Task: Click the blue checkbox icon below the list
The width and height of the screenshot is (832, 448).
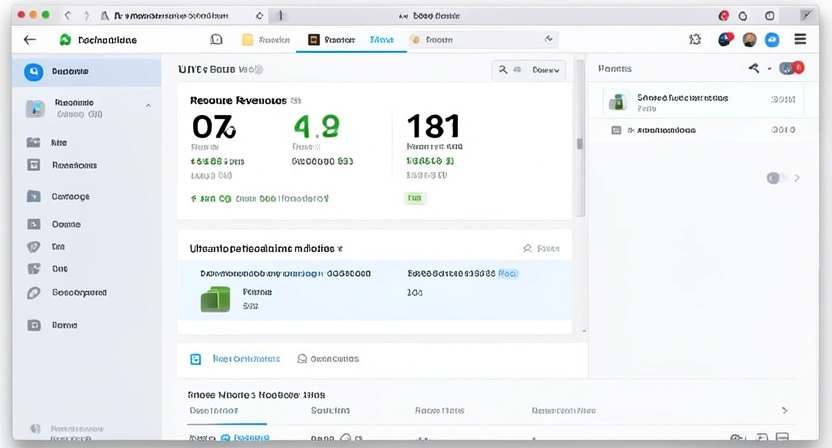Action: coord(196,358)
